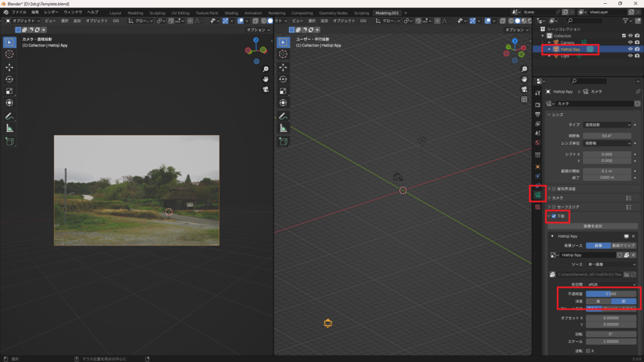This screenshot has width=644, height=362.
Task: Toggle camera view icon in right viewport
Action: 525,89
